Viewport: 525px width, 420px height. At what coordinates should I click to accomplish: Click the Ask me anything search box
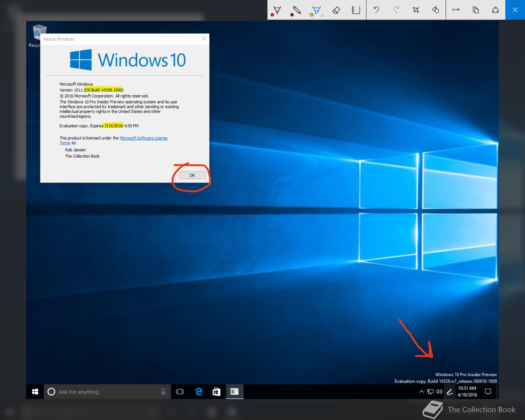(x=107, y=392)
